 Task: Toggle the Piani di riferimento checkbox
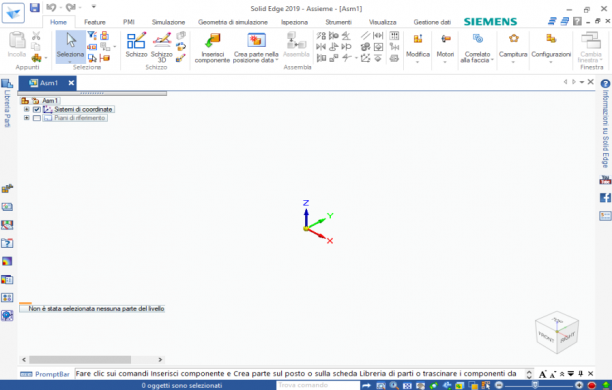[37, 118]
